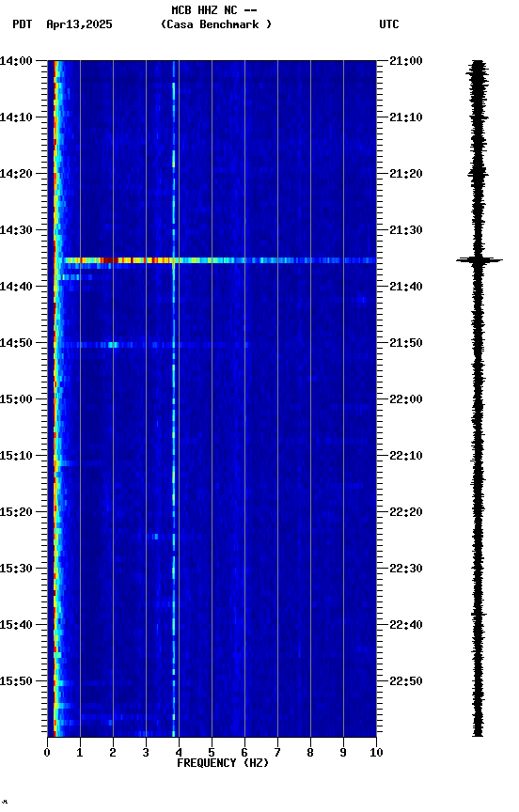Click the PDT time label "15:20"
This screenshot has width=519, height=812.
(x=16, y=512)
